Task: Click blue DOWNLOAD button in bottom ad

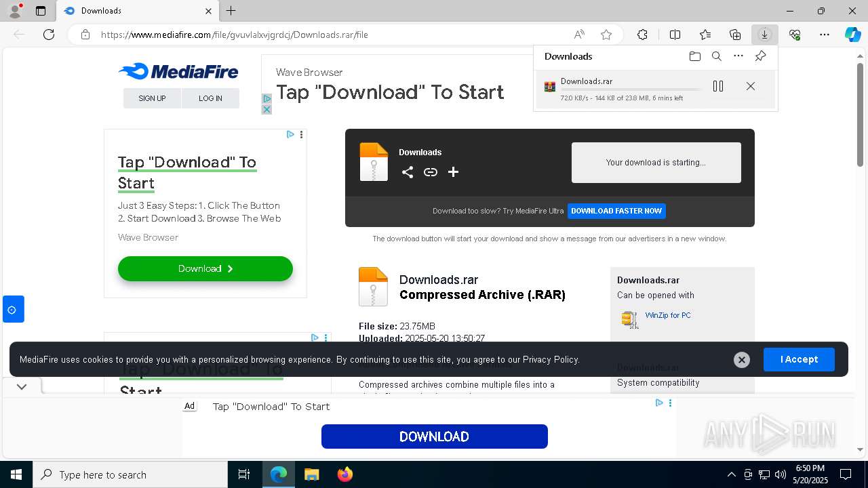Action: coord(435,436)
